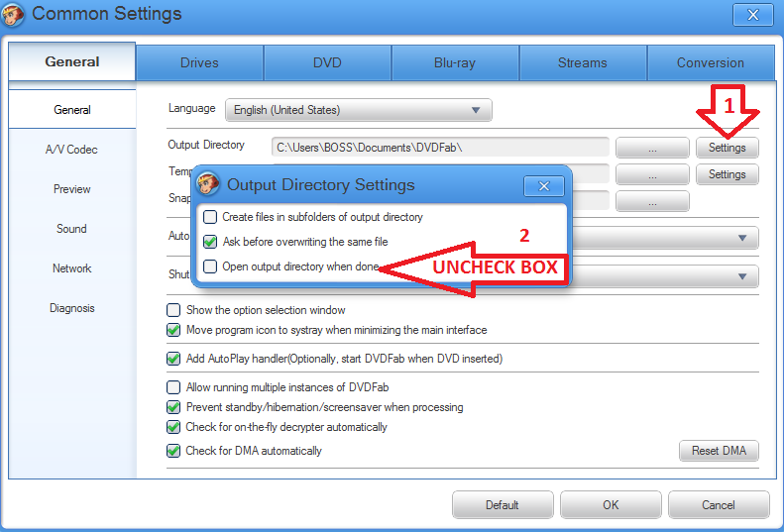This screenshot has height=532, width=784.
Task: Toggle Move program icon to systray option
Action: 173,330
